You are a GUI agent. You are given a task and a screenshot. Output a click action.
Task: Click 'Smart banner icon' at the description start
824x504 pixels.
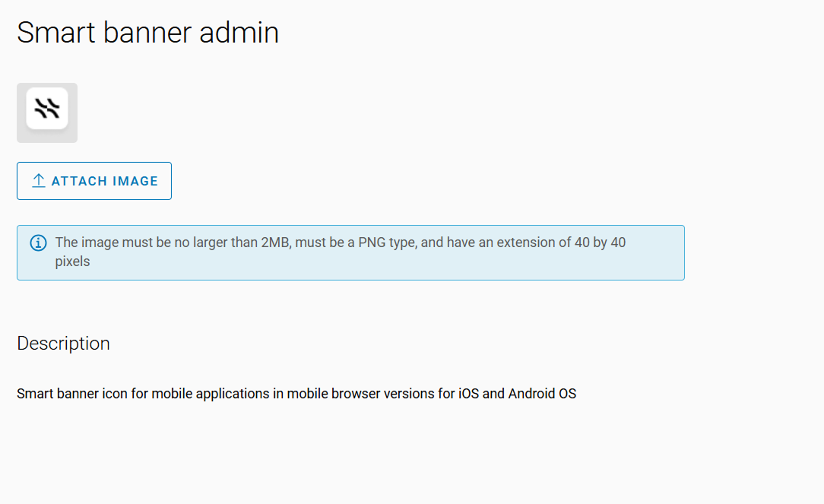click(x=66, y=394)
